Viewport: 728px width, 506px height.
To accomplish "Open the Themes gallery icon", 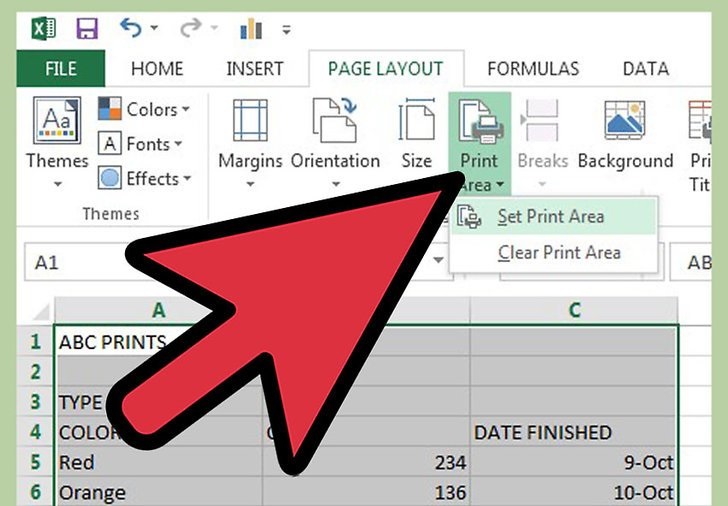I will pyautogui.click(x=57, y=120).
